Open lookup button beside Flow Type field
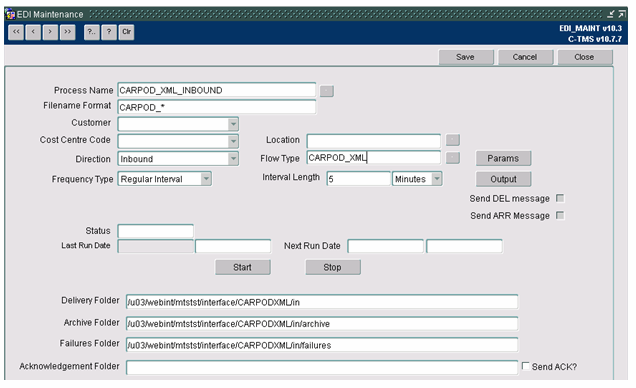This screenshot has height=388, width=636. (x=453, y=158)
